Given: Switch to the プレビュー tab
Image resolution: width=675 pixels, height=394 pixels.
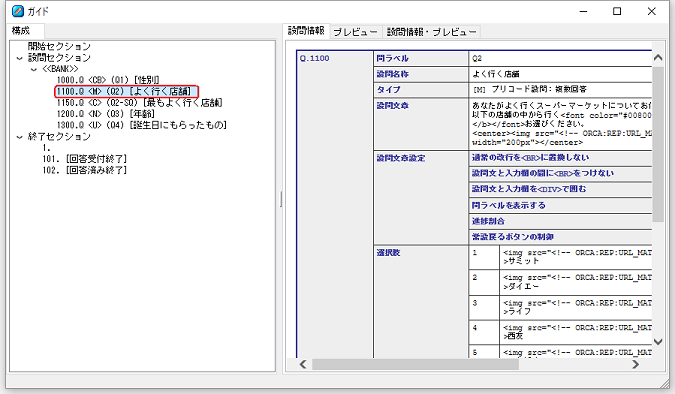Looking at the screenshot, I should tap(355, 32).
